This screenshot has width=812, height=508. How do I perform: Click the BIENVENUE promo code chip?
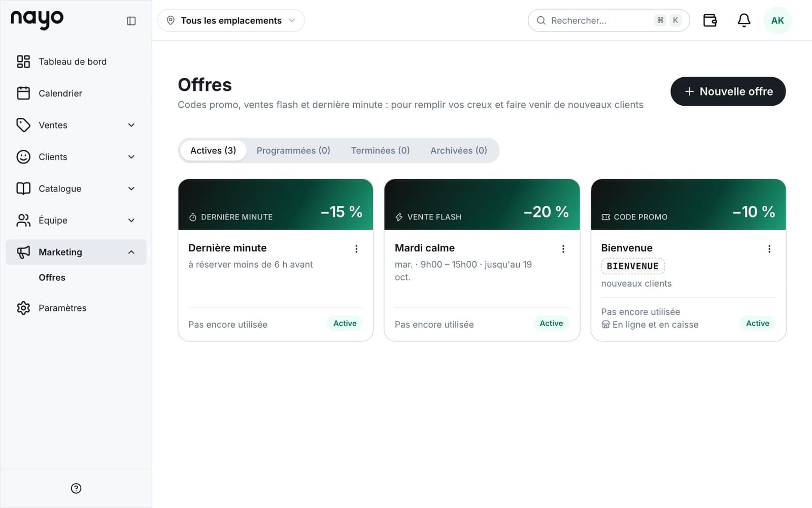(x=632, y=266)
